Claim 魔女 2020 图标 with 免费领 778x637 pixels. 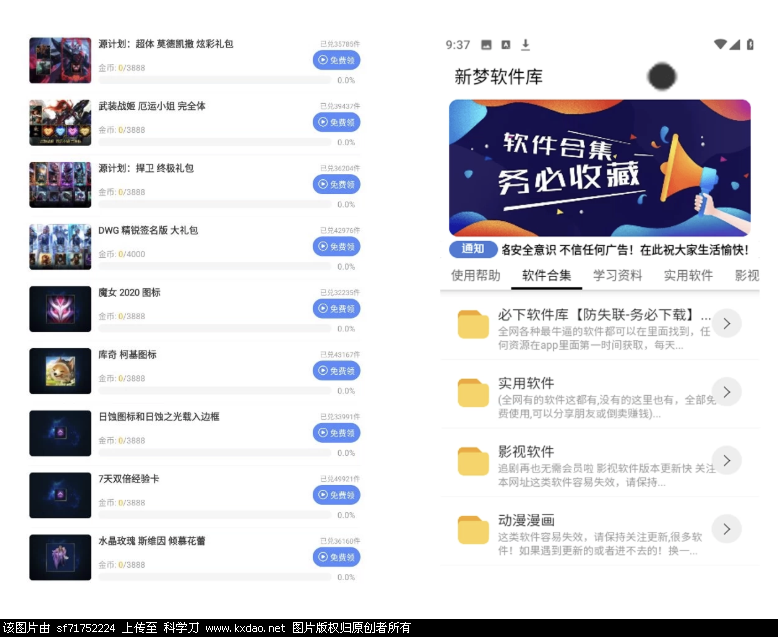pos(336,309)
